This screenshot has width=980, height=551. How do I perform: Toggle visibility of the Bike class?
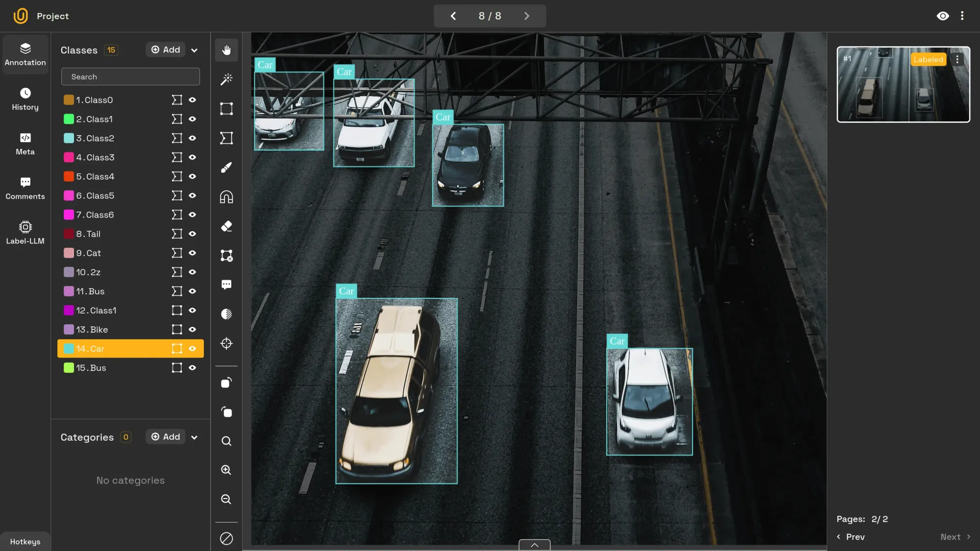pyautogui.click(x=192, y=329)
